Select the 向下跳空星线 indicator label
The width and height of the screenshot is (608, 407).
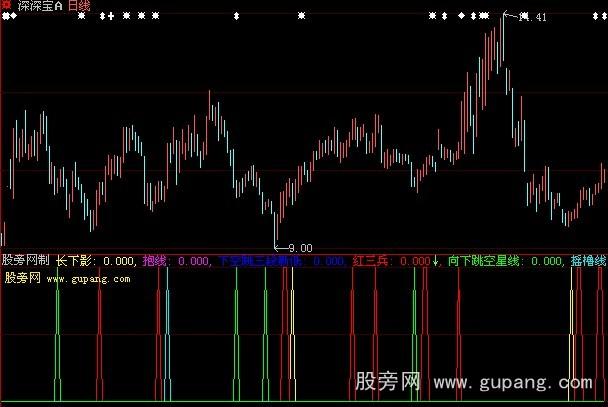484,261
